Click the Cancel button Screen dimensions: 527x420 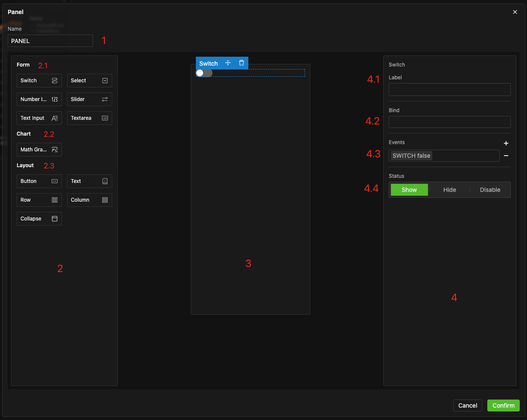click(467, 406)
